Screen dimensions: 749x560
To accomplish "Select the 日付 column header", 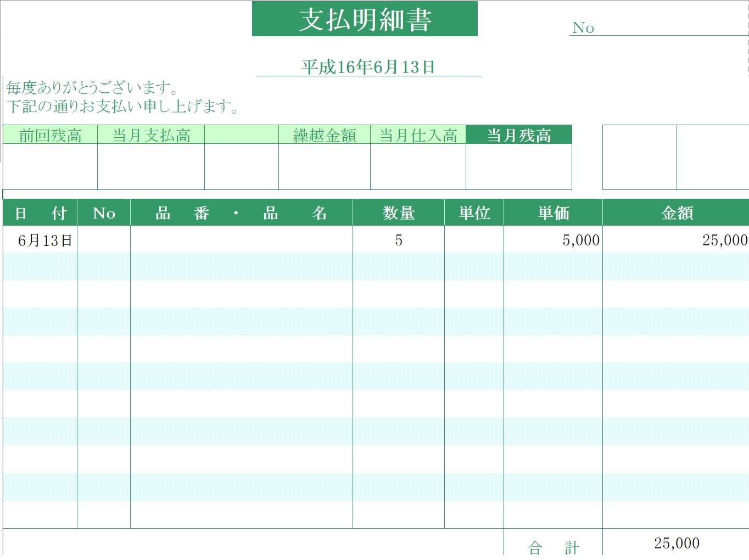I will [x=40, y=213].
